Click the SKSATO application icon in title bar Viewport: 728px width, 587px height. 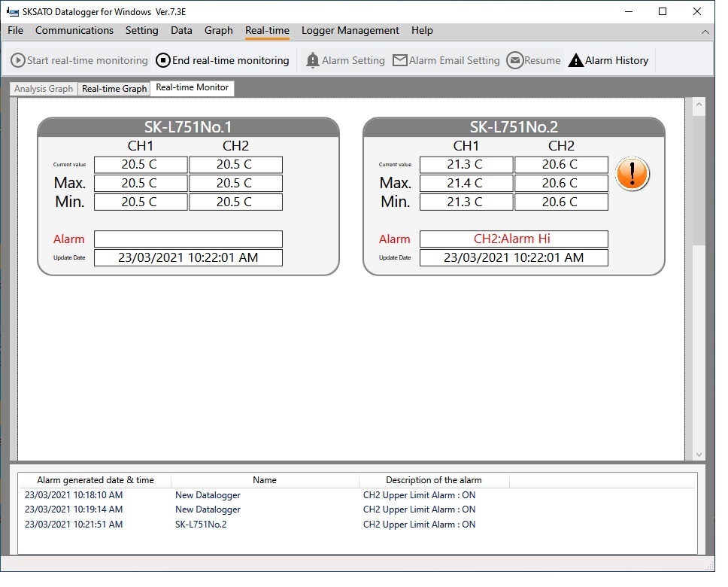coord(13,11)
